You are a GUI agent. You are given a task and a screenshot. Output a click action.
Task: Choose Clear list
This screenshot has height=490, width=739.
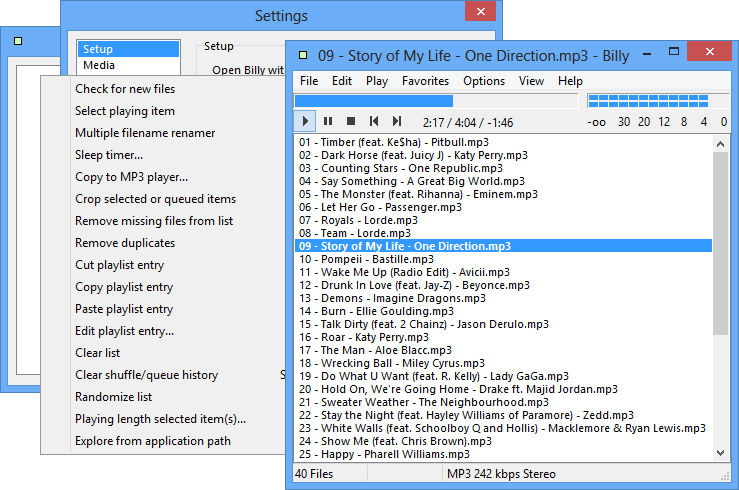pos(98,352)
